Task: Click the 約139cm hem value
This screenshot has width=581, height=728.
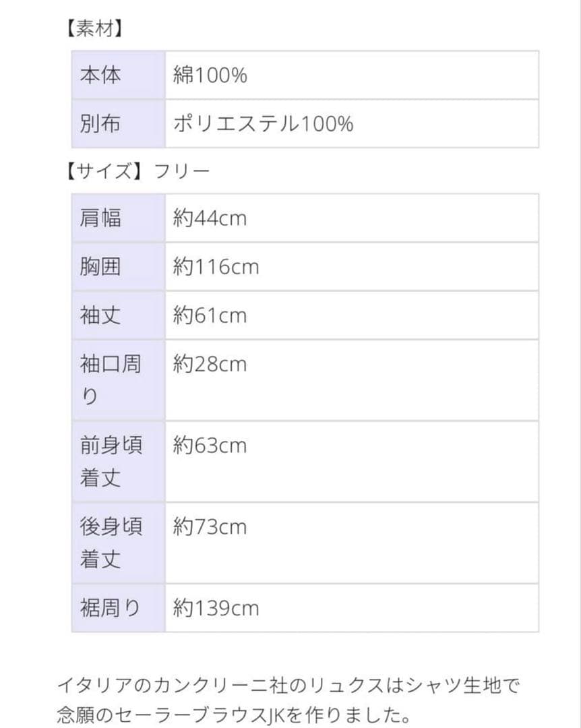Action: coord(216,608)
